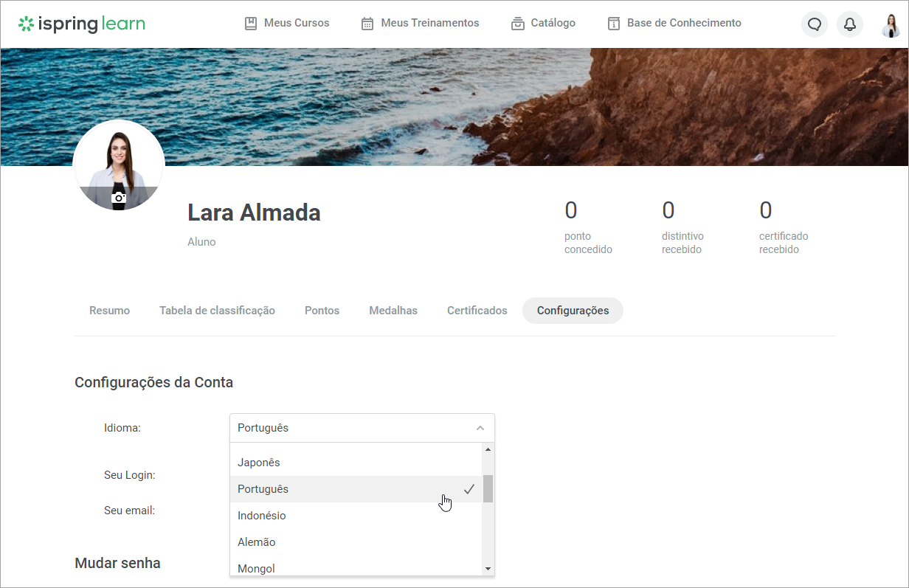Switch to the Resumo tab
This screenshot has width=909, height=588.
pyautogui.click(x=109, y=311)
